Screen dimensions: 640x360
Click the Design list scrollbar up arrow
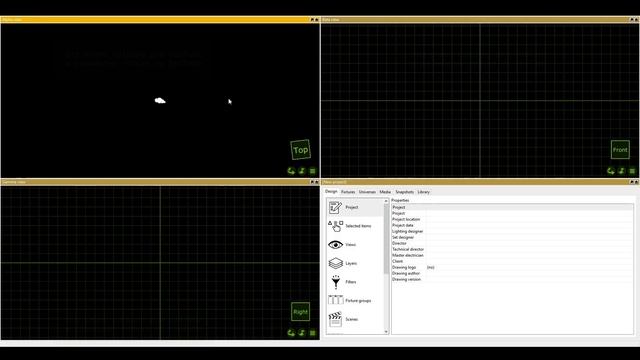click(x=386, y=201)
